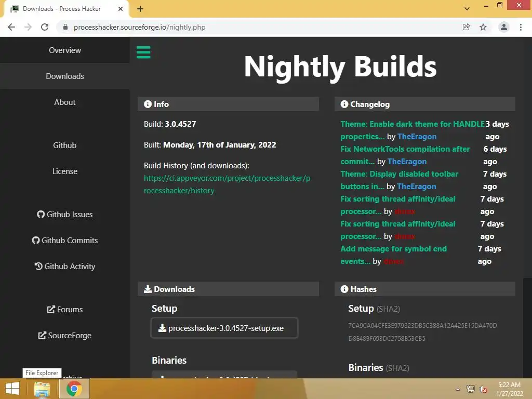Open File Explorer from taskbar

(x=42, y=389)
